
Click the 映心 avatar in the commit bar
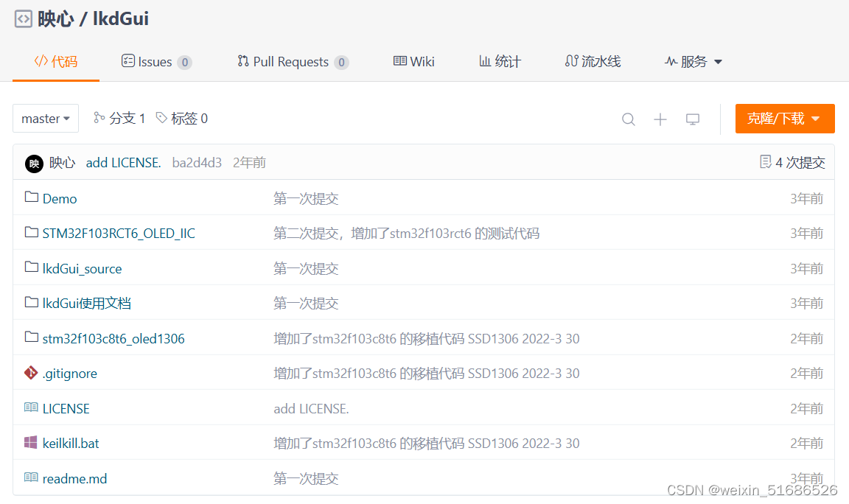click(x=33, y=162)
